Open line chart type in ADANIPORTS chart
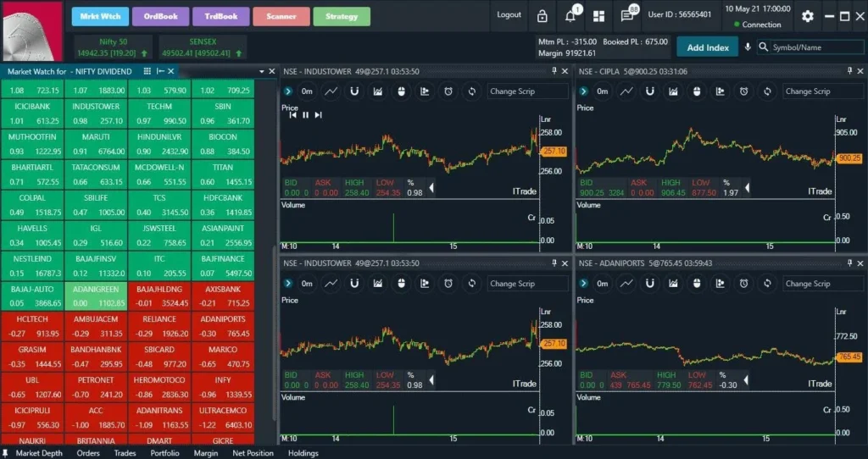The height and width of the screenshot is (459, 868). [x=626, y=284]
